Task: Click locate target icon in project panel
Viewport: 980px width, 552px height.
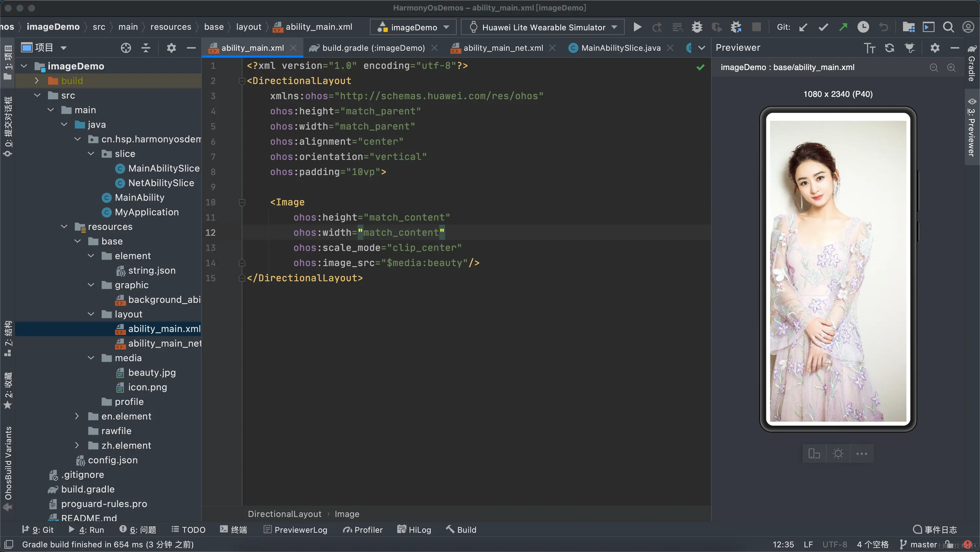Action: (125, 48)
